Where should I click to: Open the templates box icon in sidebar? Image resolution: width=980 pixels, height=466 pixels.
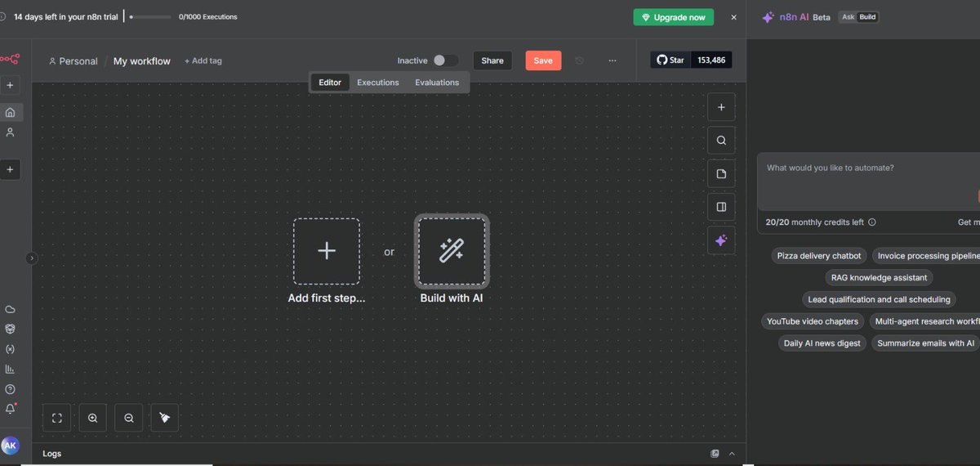10,329
